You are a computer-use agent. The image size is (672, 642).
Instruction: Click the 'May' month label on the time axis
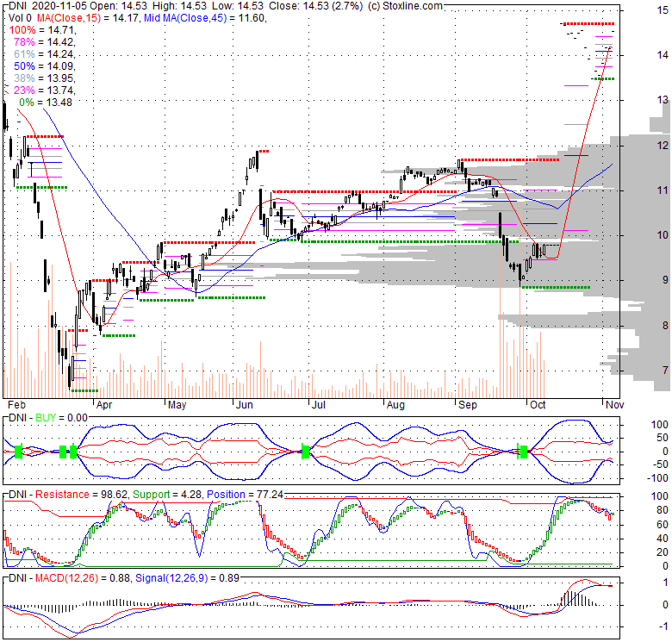click(x=177, y=405)
